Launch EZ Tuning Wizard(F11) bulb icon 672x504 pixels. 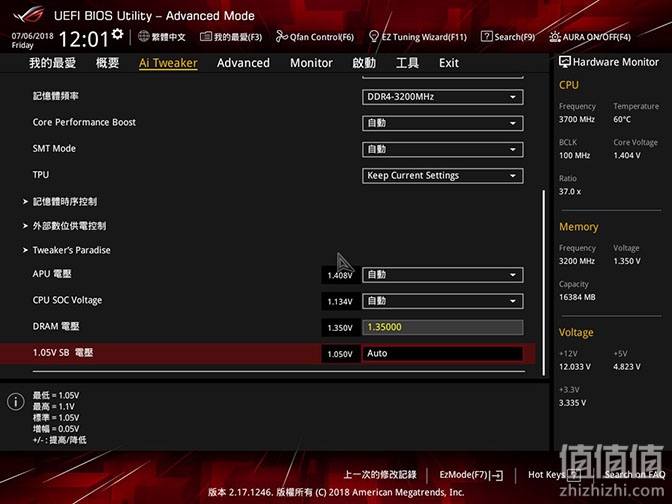(x=374, y=36)
